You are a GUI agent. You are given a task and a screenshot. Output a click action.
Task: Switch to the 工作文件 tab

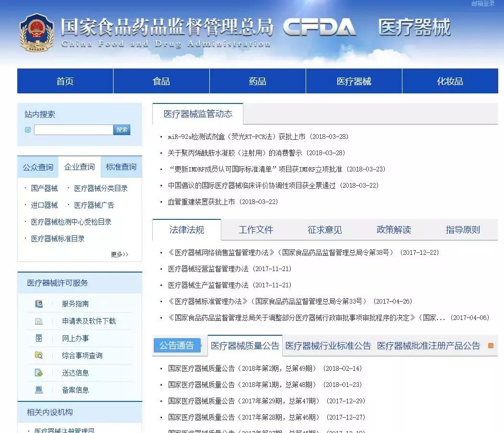(x=256, y=230)
